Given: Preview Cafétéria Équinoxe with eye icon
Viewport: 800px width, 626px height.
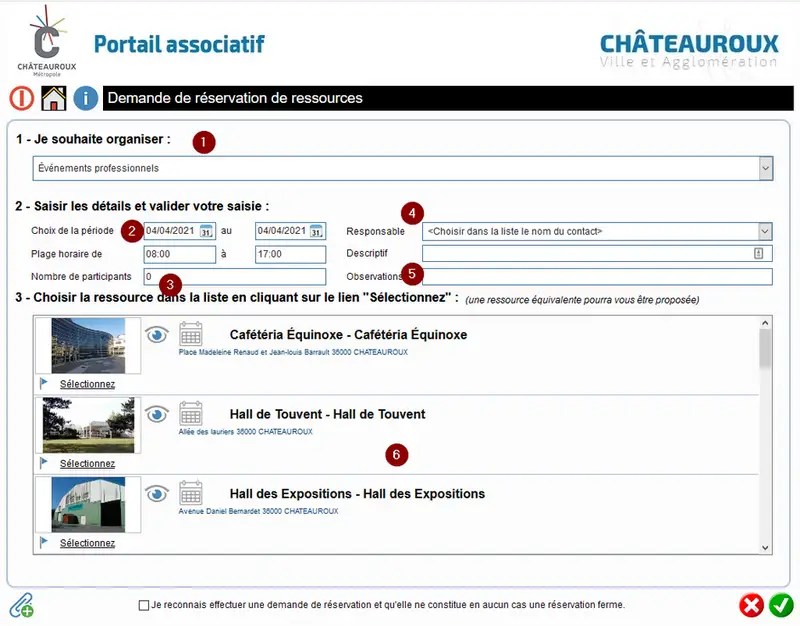Looking at the screenshot, I should pos(157,335).
